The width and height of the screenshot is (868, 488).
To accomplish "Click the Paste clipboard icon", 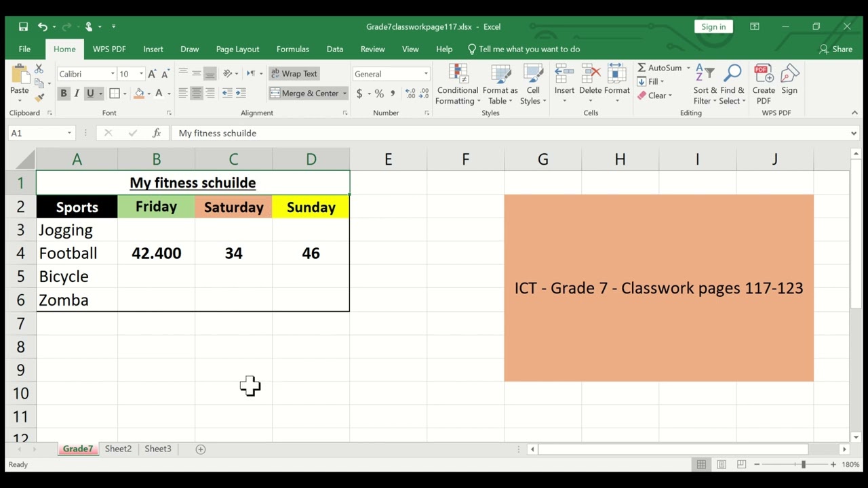I will 19,75.
